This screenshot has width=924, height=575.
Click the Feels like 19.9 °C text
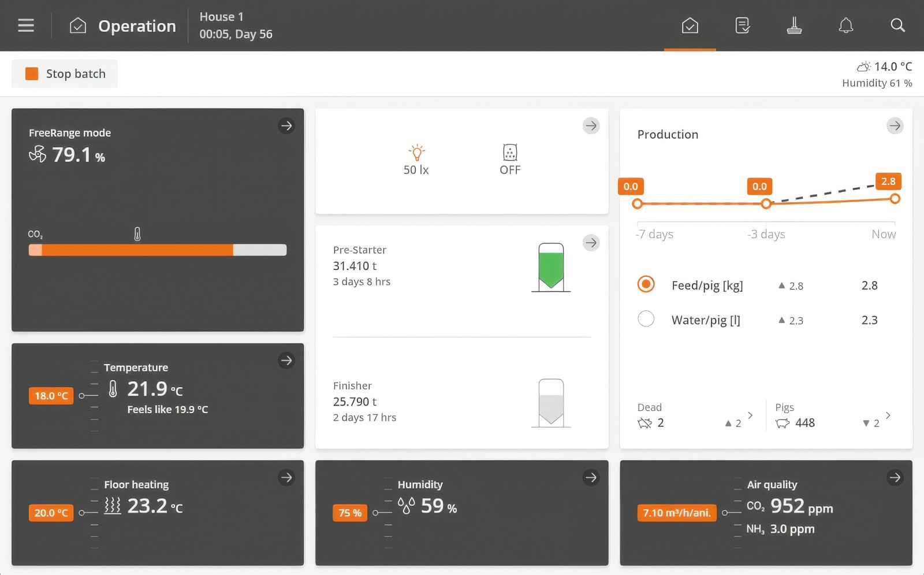(x=167, y=410)
